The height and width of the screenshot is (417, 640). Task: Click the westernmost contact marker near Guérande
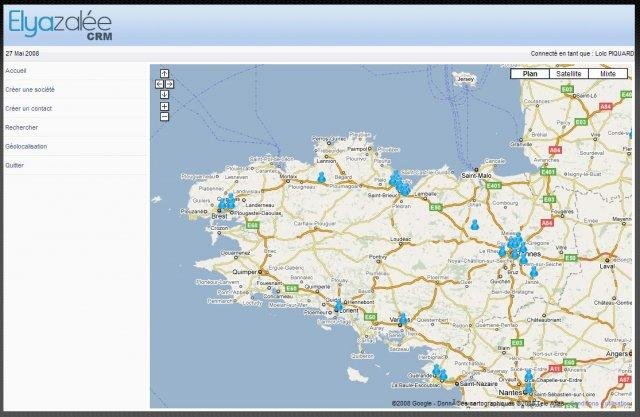point(436,370)
